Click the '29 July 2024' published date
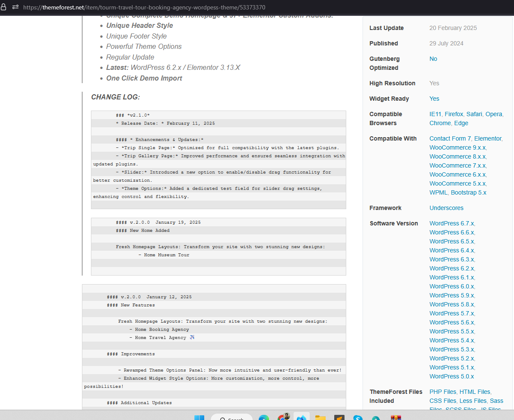Viewport: 514px width, 420px height. 446,44
